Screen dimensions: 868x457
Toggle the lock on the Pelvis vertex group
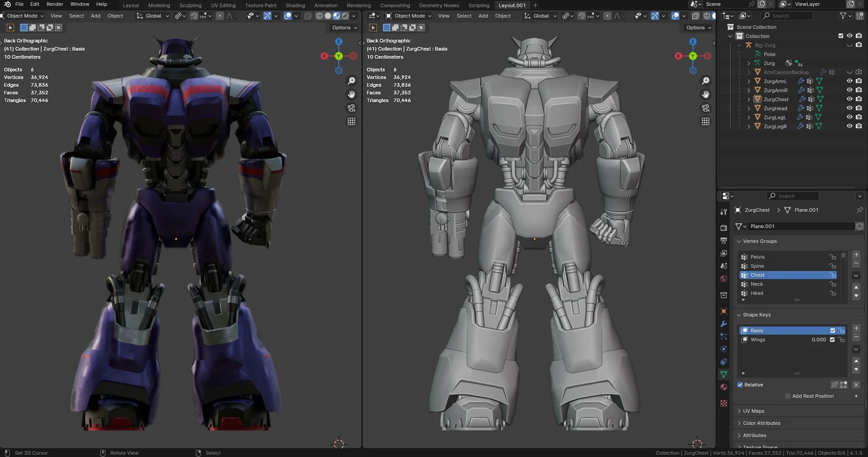click(833, 257)
